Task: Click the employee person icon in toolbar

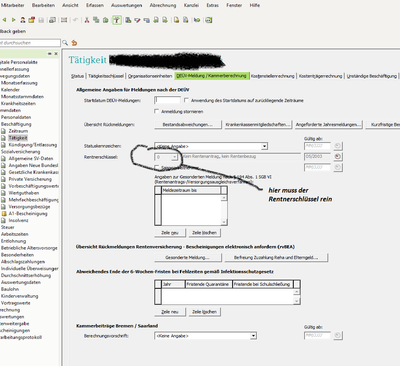Action: pyautogui.click(x=23, y=20)
